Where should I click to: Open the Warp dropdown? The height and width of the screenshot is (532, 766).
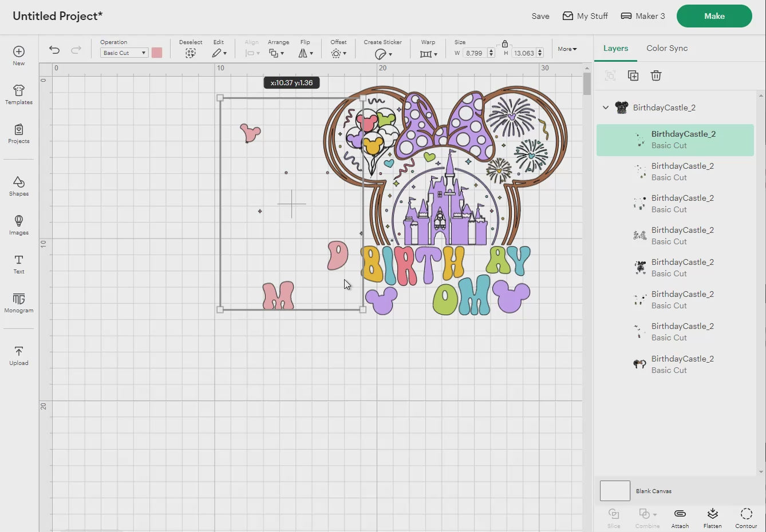point(428,54)
